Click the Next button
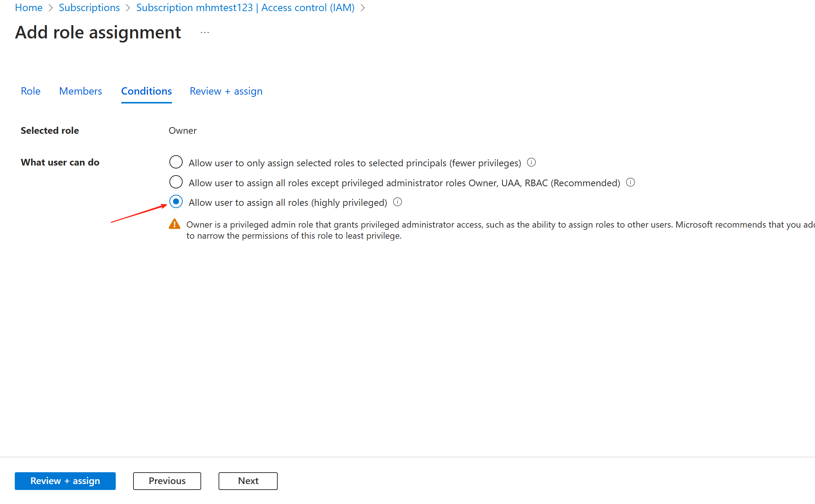Viewport: 815px width, 504px height. tap(248, 481)
